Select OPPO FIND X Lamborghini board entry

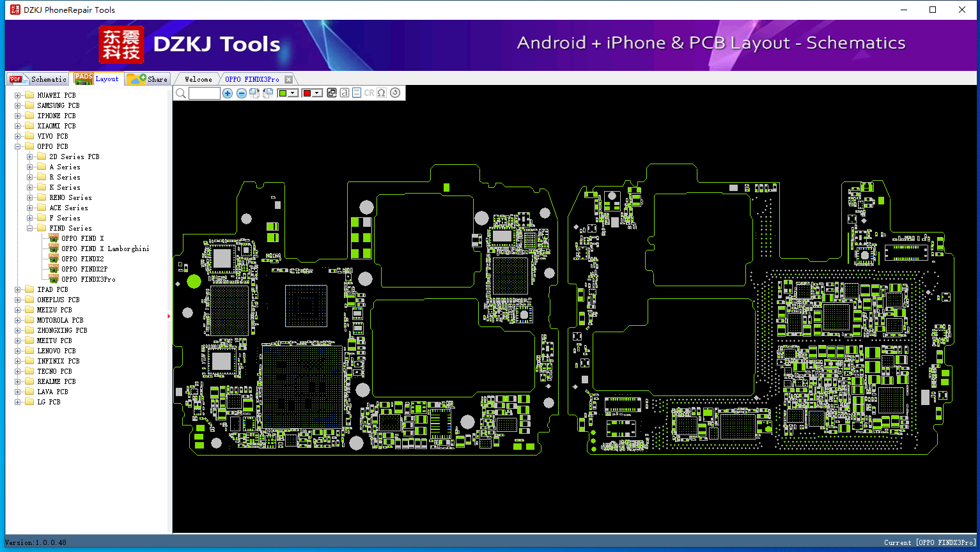[x=105, y=249]
